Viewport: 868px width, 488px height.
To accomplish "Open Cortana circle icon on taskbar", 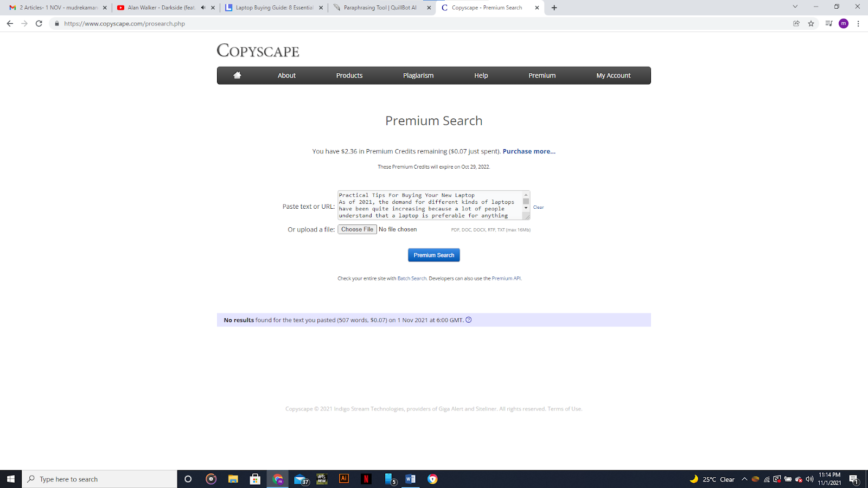I will (x=188, y=479).
